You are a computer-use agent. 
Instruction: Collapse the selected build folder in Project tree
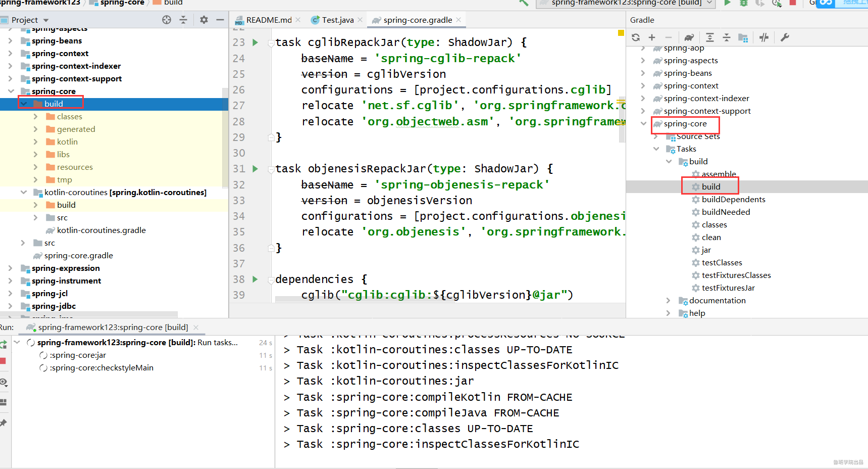click(23, 104)
